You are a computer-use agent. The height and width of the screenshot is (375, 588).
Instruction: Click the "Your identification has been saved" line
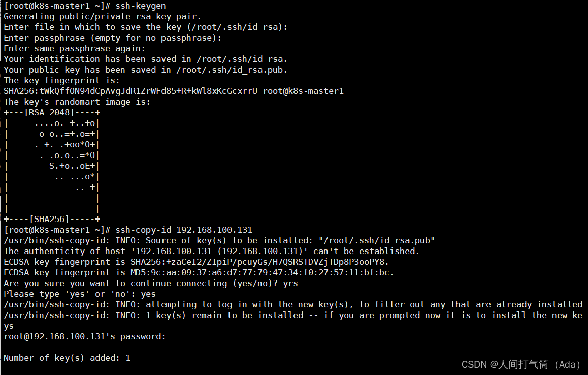click(x=145, y=59)
